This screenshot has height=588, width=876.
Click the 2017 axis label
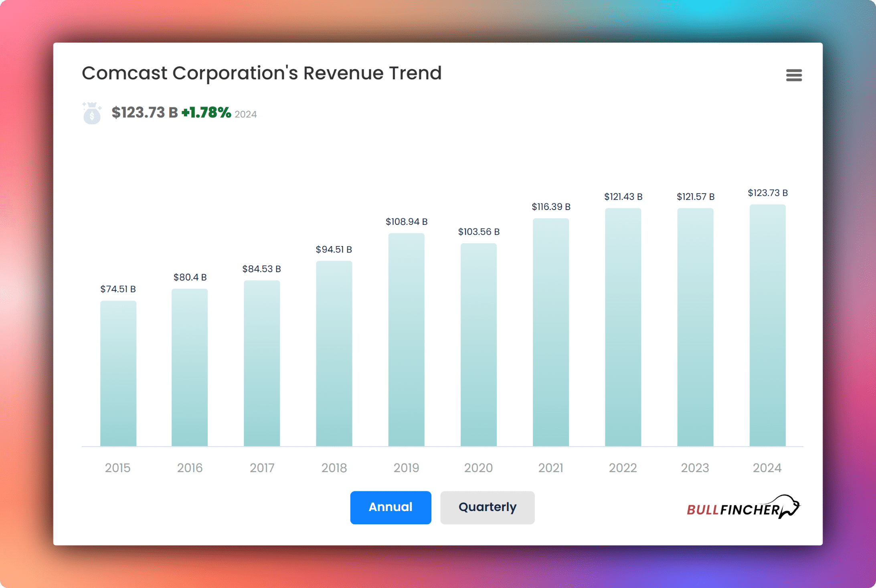click(262, 468)
